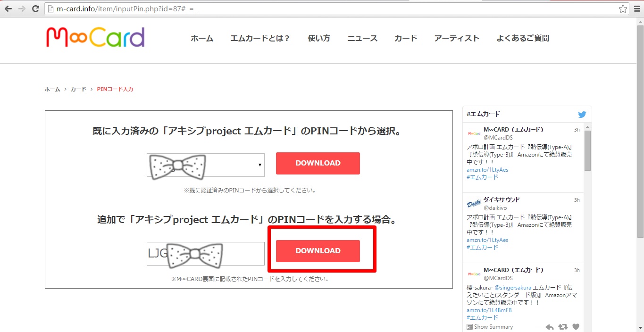Click the note ※M∞CARD裏面に記載されたPINコードを入力してください。

[250, 279]
